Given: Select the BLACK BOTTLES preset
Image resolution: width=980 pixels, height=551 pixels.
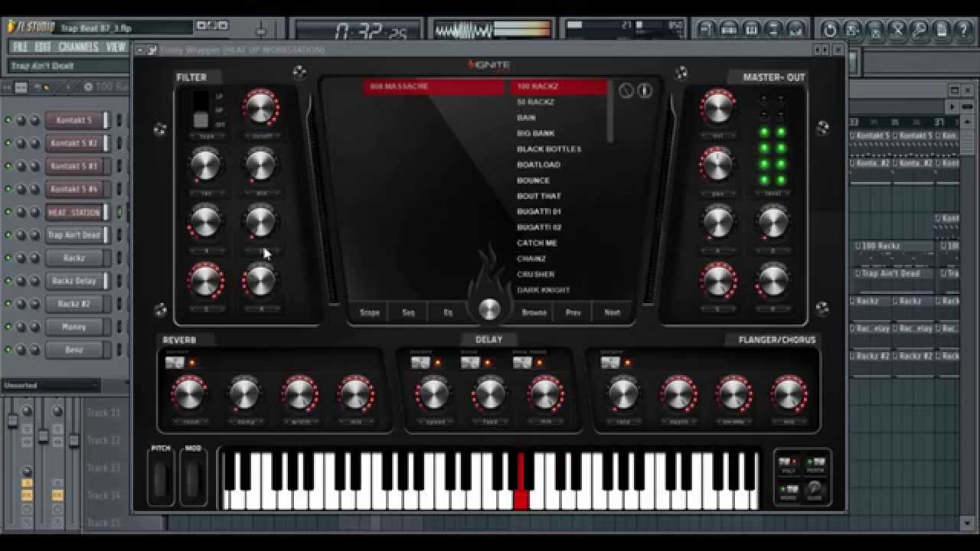Looking at the screenshot, I should click(x=549, y=149).
